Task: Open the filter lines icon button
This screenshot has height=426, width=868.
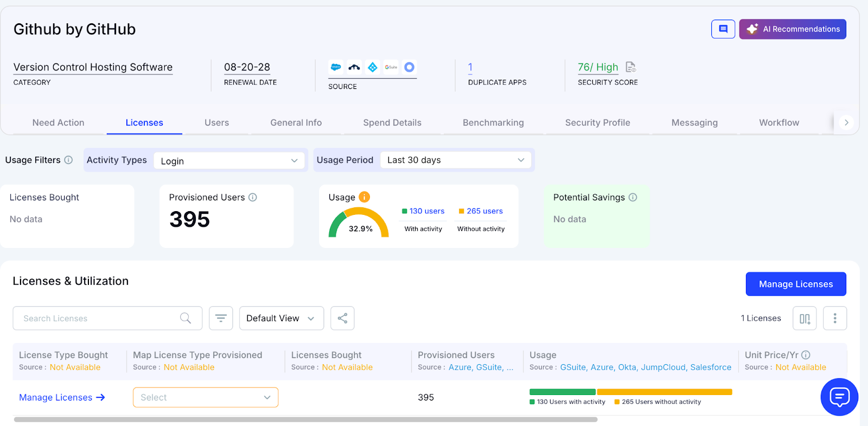Action: 221,319
